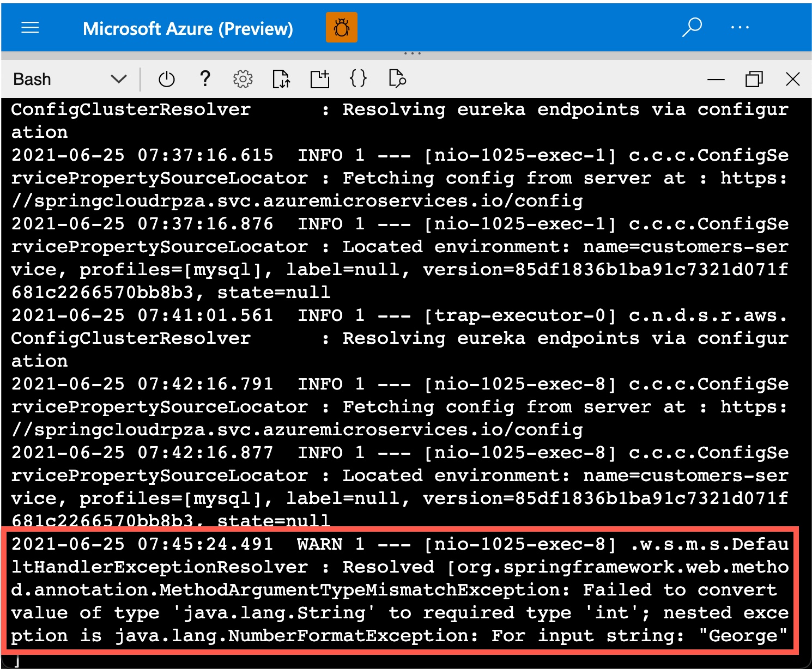The height and width of the screenshot is (669, 812).
Task: Click the terminal prompt cursor at bottom
Action: [16, 661]
